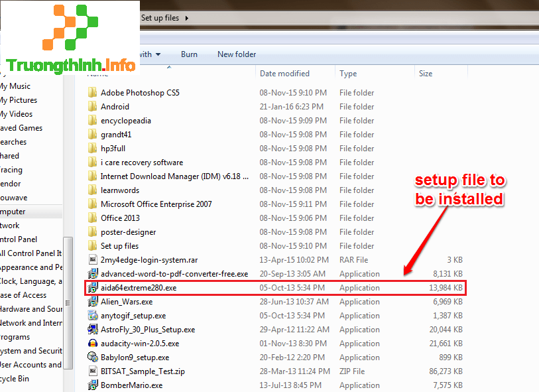This screenshot has width=539, height=392.
Task: Select the encyclopeadia folder icon
Action: [92, 120]
